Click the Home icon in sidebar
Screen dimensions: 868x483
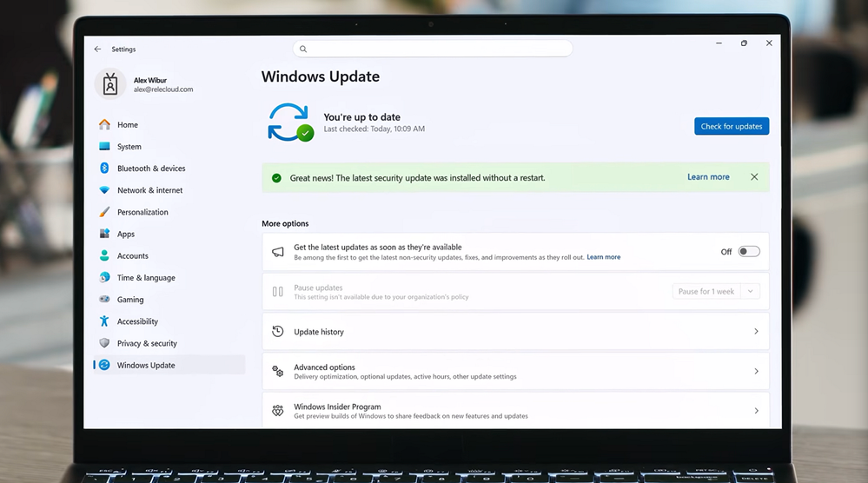(x=104, y=124)
